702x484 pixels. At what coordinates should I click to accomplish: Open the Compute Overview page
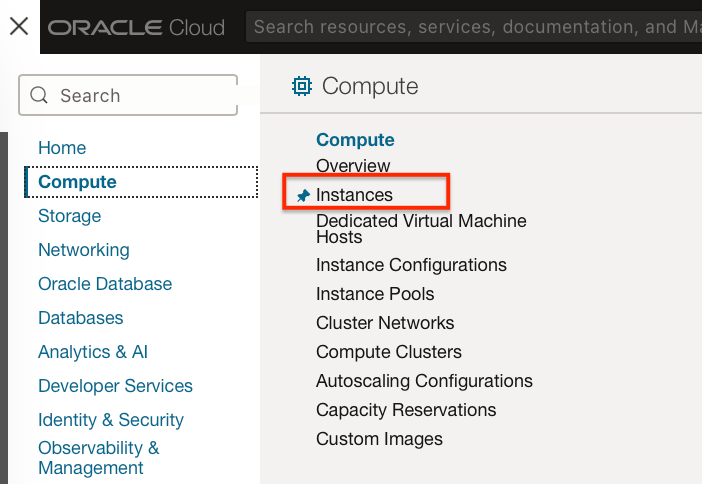[353, 166]
